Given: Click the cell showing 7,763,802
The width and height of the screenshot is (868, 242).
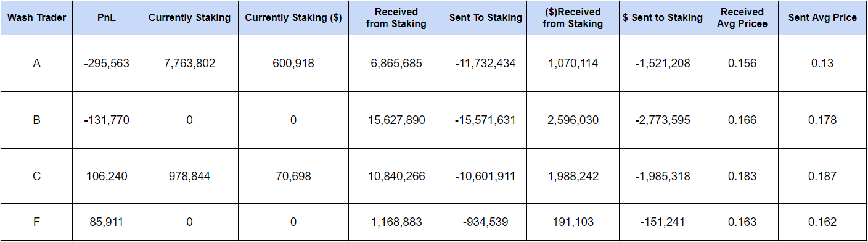Looking at the screenshot, I should pyautogui.click(x=189, y=64).
